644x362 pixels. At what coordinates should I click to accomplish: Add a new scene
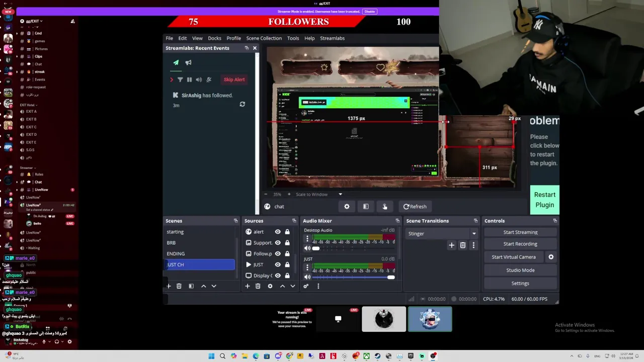point(169,286)
